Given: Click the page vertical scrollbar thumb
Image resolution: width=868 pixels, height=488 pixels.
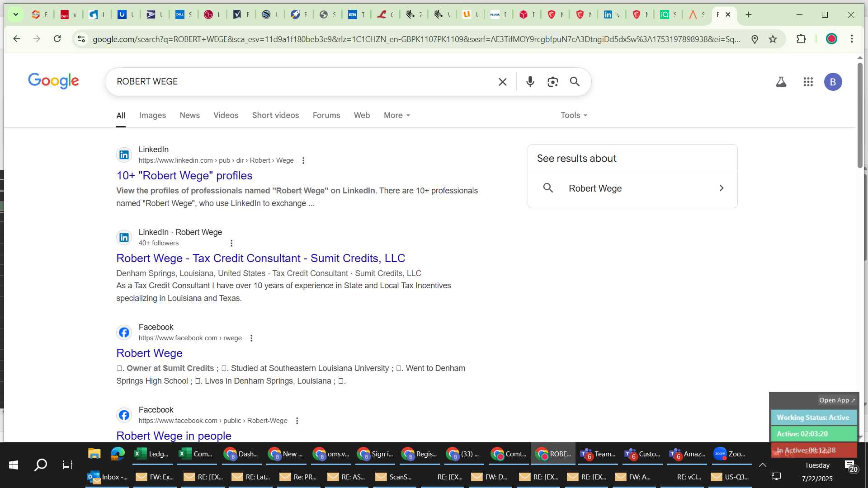Looking at the screenshot, I should click(859, 116).
